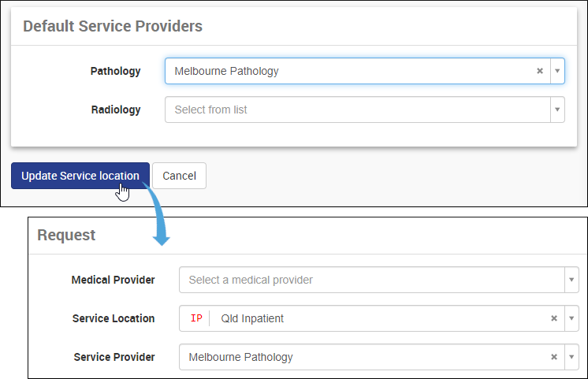This screenshot has width=588, height=379.
Task: Click the Request panel heading
Action: pos(66,235)
